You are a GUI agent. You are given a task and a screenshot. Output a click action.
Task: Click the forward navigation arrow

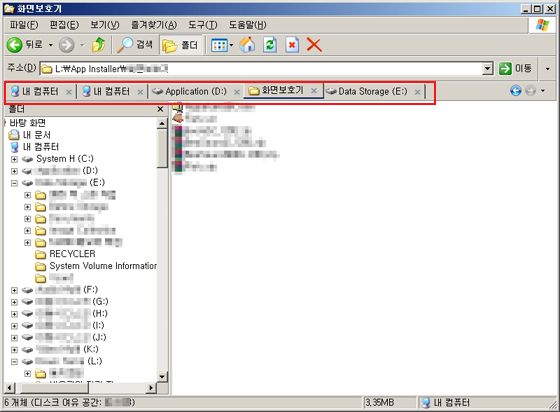(x=66, y=45)
